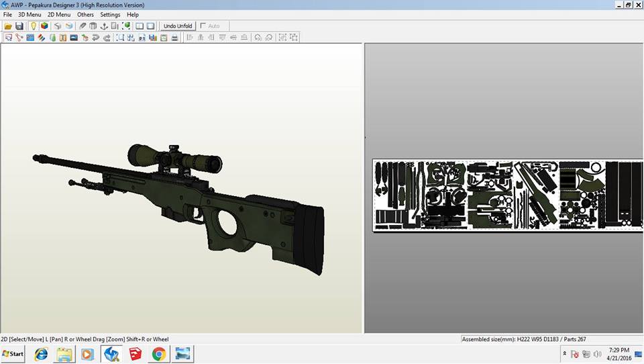
Task: Click the Assembled size status bar text
Action: coord(524,339)
